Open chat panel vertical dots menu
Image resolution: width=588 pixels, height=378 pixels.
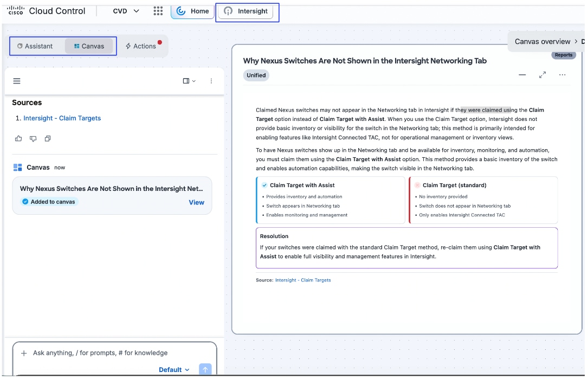click(x=211, y=81)
